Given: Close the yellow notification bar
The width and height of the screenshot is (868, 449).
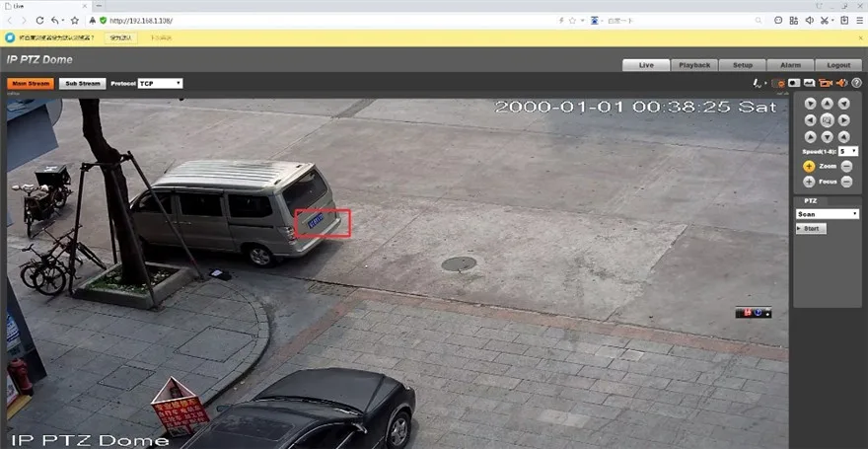Looking at the screenshot, I should pos(860,38).
